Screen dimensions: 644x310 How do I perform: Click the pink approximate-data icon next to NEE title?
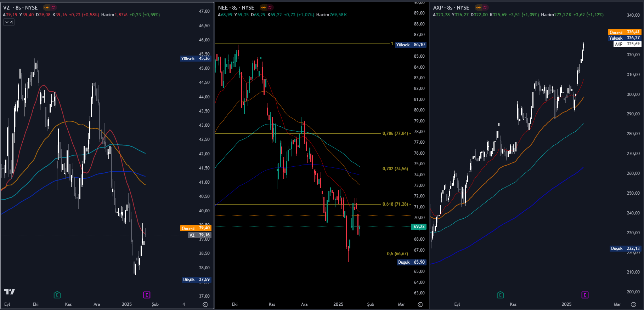coord(270,7)
